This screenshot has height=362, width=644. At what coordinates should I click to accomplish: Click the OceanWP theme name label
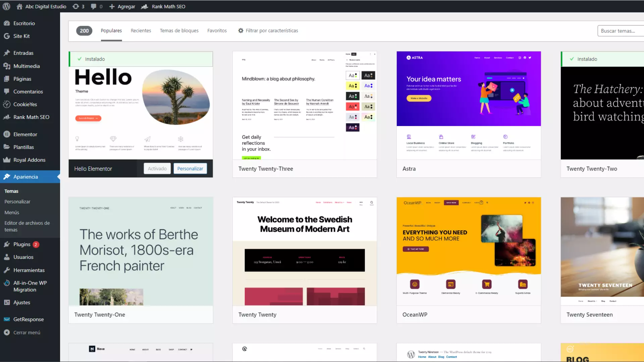pos(415,314)
